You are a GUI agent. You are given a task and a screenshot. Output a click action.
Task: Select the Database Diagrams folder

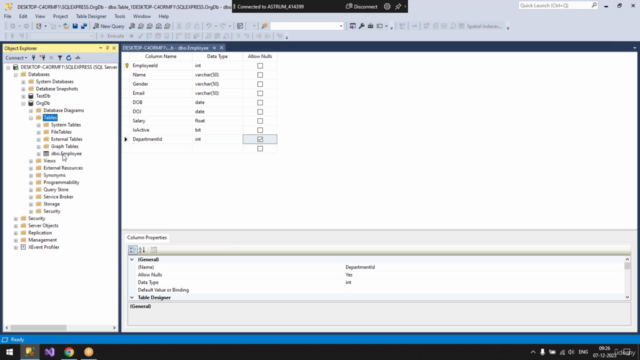(x=64, y=110)
